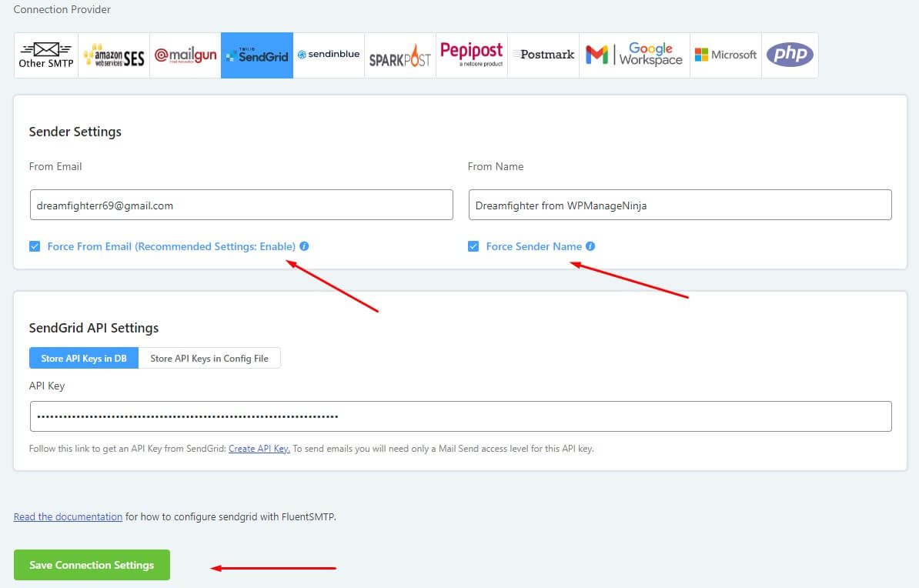Click the Force Sender Name label text
The height and width of the screenshot is (588, 919).
point(534,246)
